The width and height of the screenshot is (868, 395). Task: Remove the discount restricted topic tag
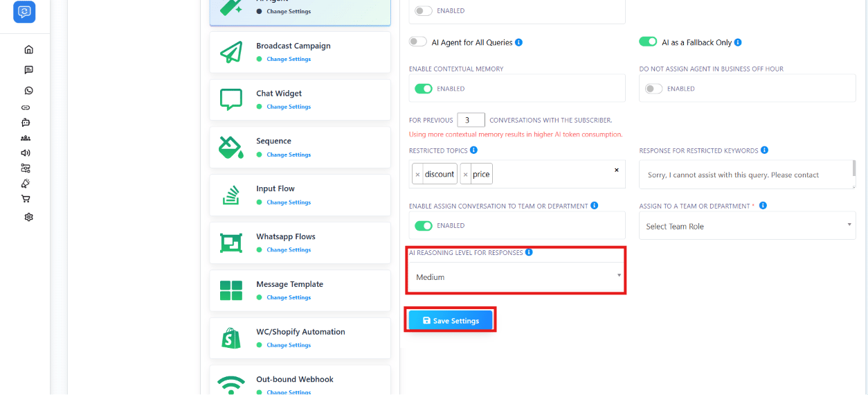(x=417, y=175)
